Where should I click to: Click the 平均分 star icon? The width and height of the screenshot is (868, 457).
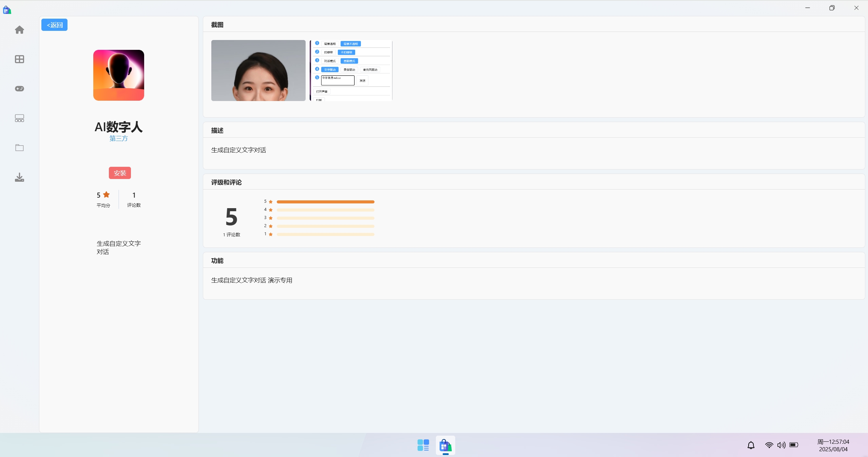(x=107, y=195)
